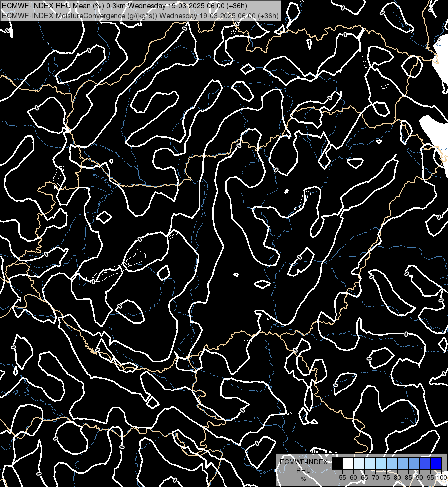This screenshot has height=487, width=448.
Task: Select the legend swatch between 75 and 80
Action: [x=392, y=463]
